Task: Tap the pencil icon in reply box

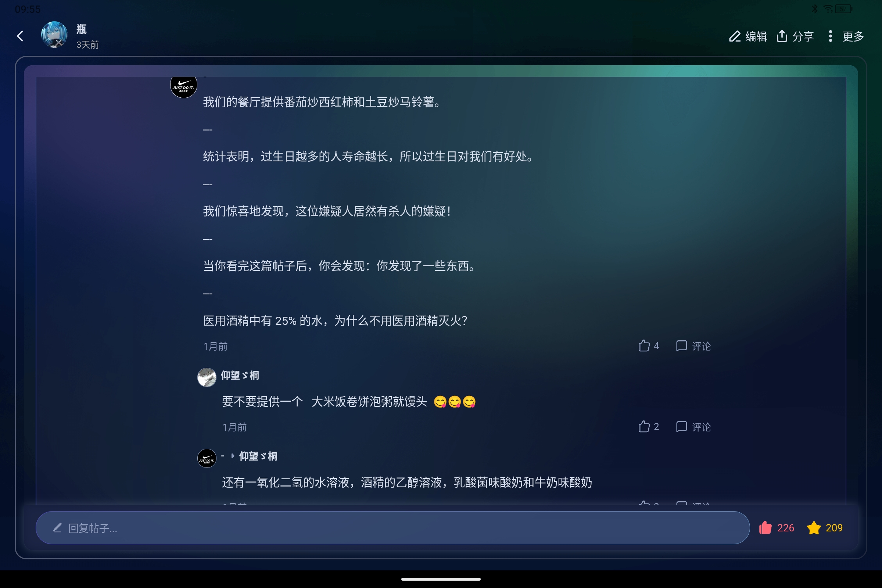Action: [x=57, y=528]
